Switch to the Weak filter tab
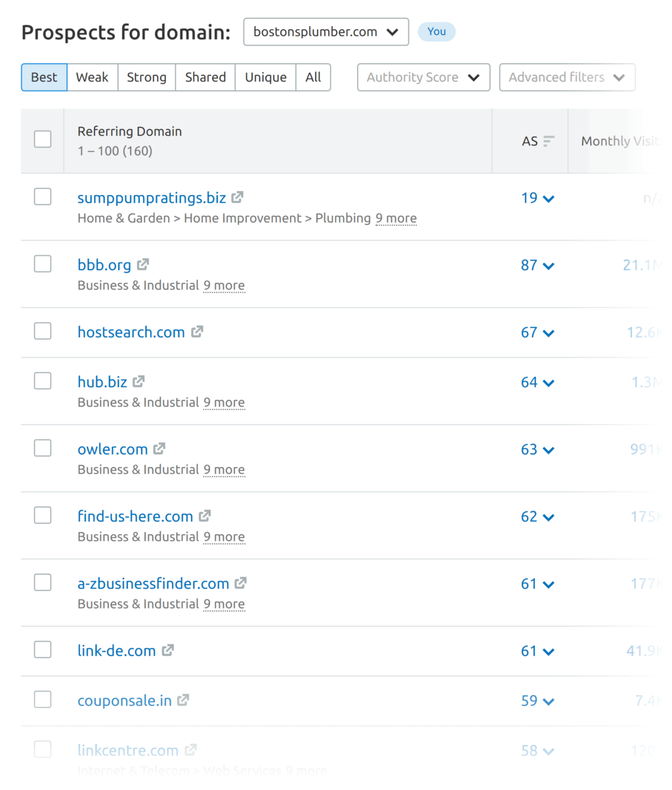 92,77
